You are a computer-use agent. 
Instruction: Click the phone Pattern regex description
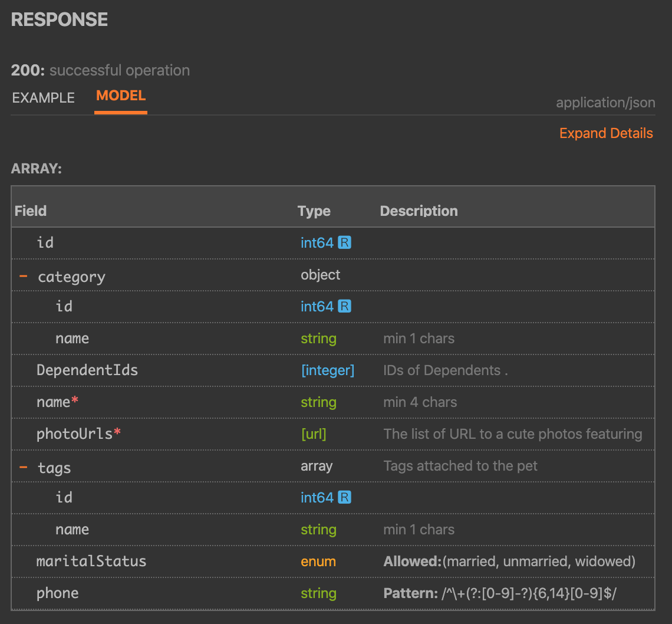500,593
